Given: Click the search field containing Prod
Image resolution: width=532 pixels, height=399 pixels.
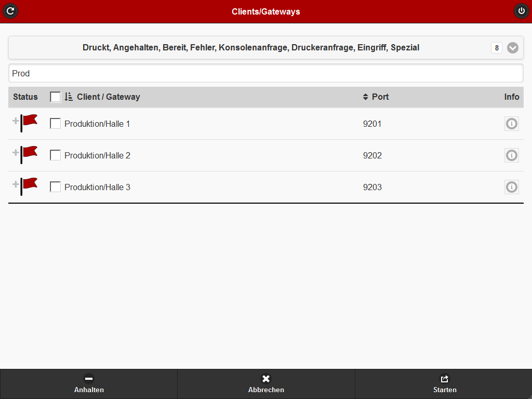Looking at the screenshot, I should (x=266, y=73).
